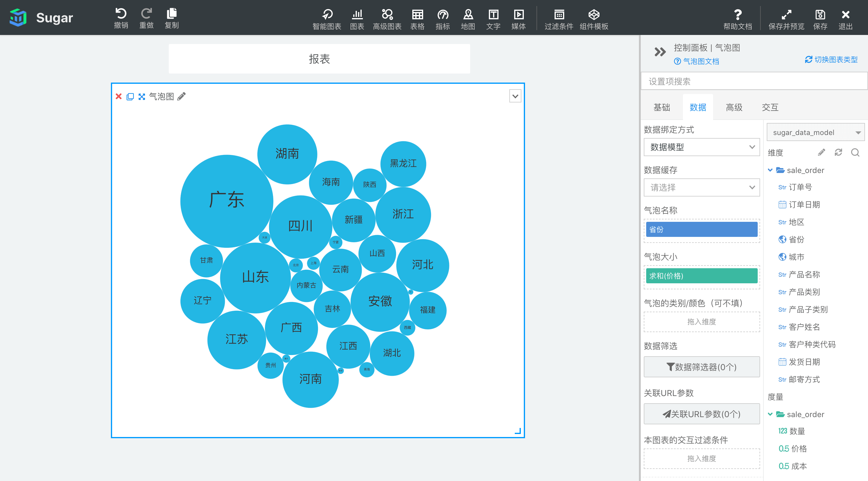The image size is (868, 481).
Task: Open the media (媒体) component icon
Action: click(x=519, y=14)
